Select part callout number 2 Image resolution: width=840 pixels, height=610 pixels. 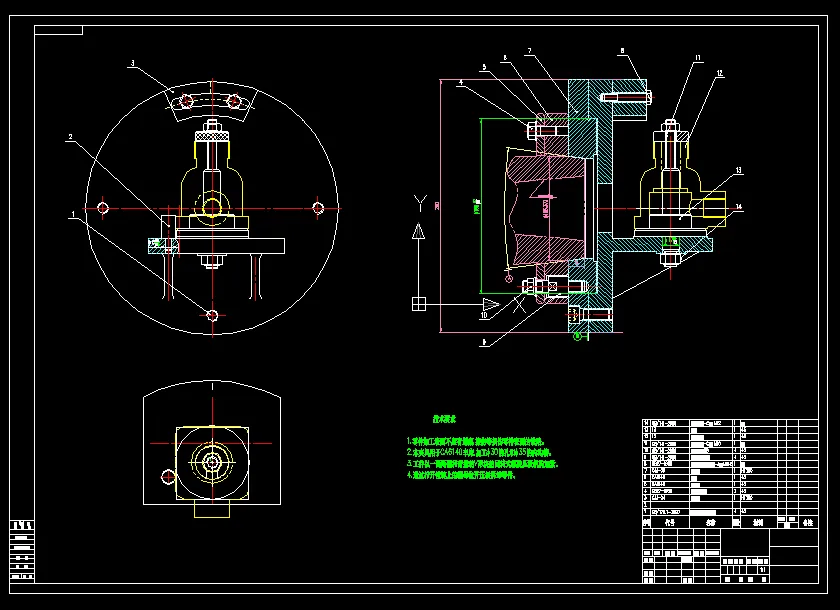70,137
